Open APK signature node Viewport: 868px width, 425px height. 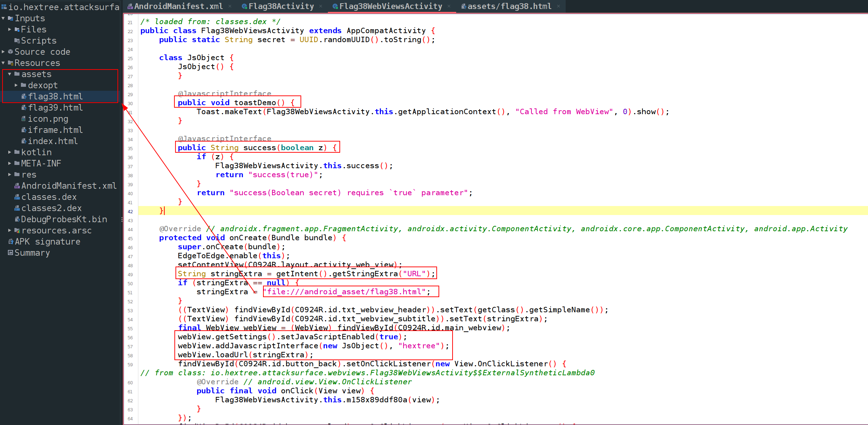point(48,242)
